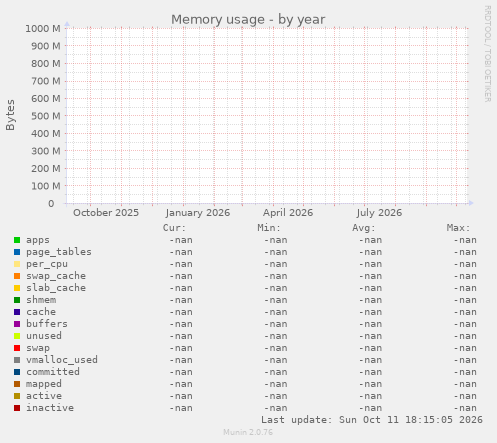Select the 'mapped' legend label
The image size is (497, 443).
pyautogui.click(x=44, y=384)
